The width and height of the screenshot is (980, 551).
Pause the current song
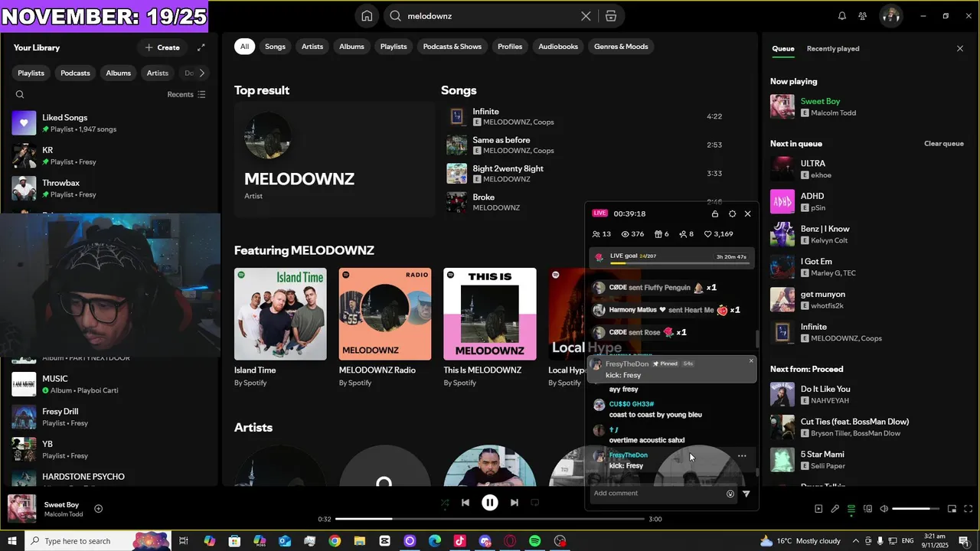(x=490, y=503)
